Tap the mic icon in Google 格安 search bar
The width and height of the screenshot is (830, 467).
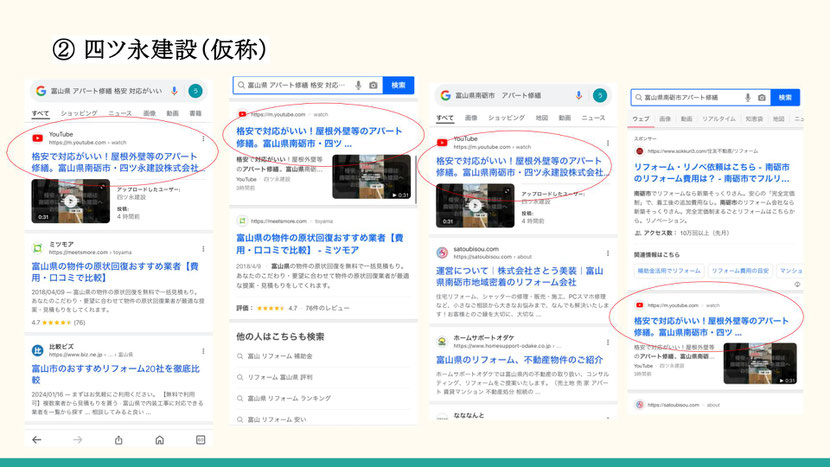(174, 91)
